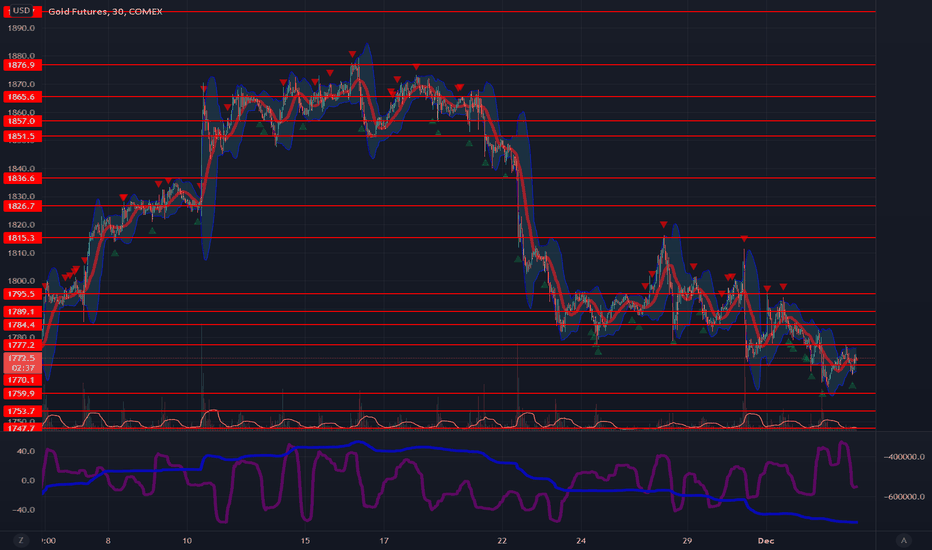Click the current price 1772.5 countdown label

point(23,363)
